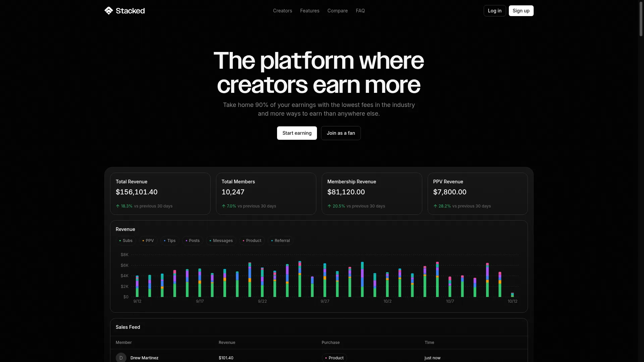Click the Join as a fan button
Viewport: 644px width, 362px height.
[341, 133]
